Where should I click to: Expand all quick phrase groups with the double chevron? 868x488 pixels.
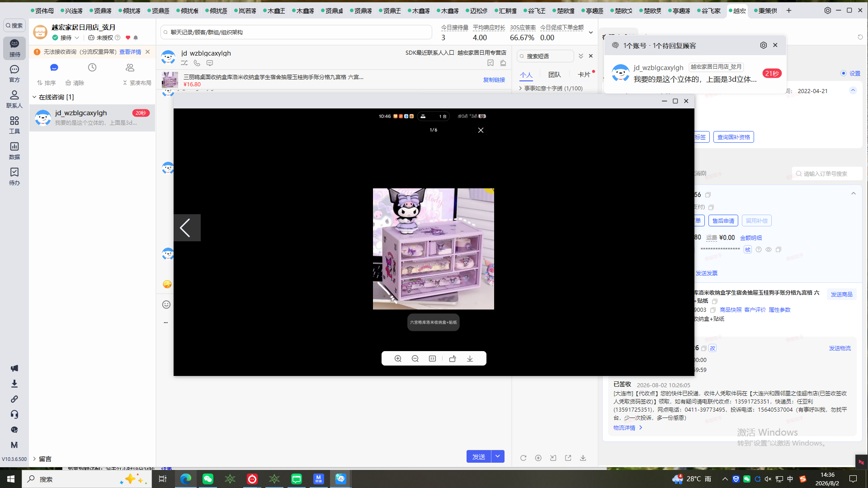click(x=580, y=56)
